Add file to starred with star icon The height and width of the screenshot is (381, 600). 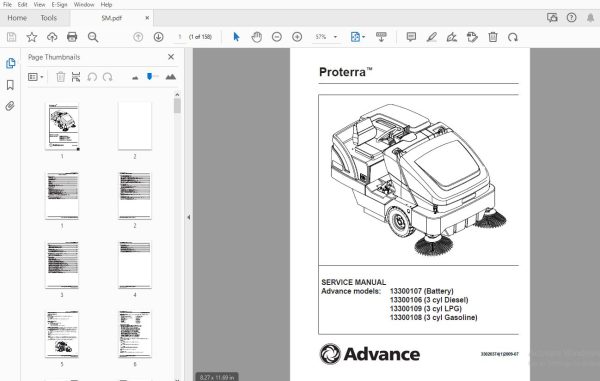click(32, 37)
